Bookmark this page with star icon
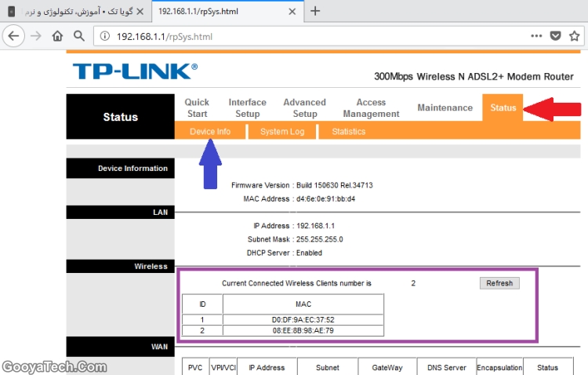Viewport: 588px width, 375px height. coord(574,36)
